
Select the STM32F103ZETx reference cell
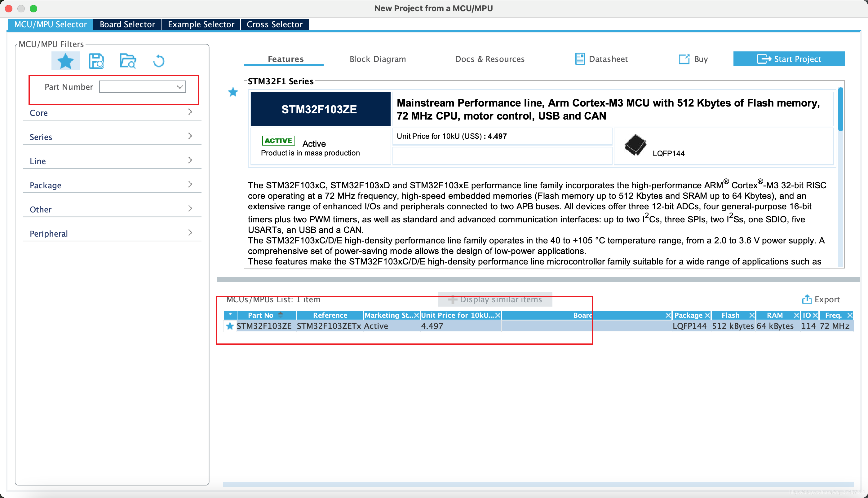(x=329, y=326)
